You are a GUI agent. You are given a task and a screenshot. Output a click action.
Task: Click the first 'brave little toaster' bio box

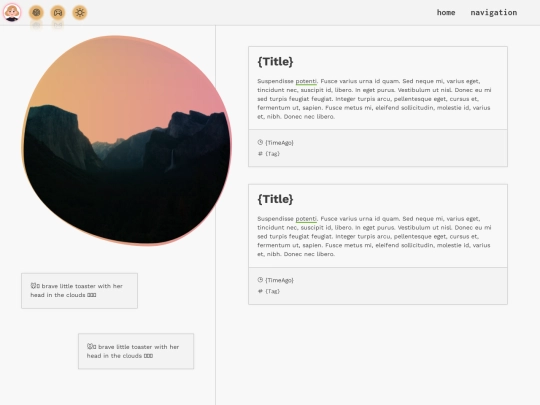tap(80, 291)
